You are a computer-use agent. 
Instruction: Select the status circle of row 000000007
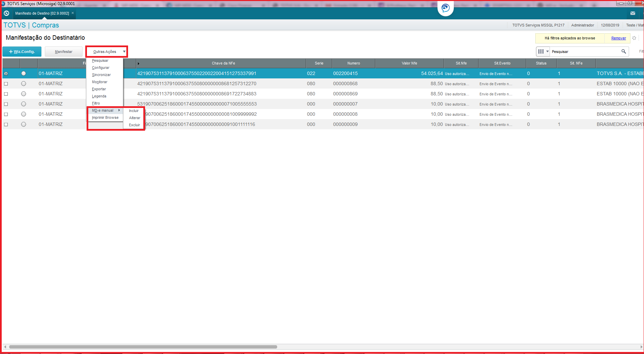pyautogui.click(x=23, y=104)
